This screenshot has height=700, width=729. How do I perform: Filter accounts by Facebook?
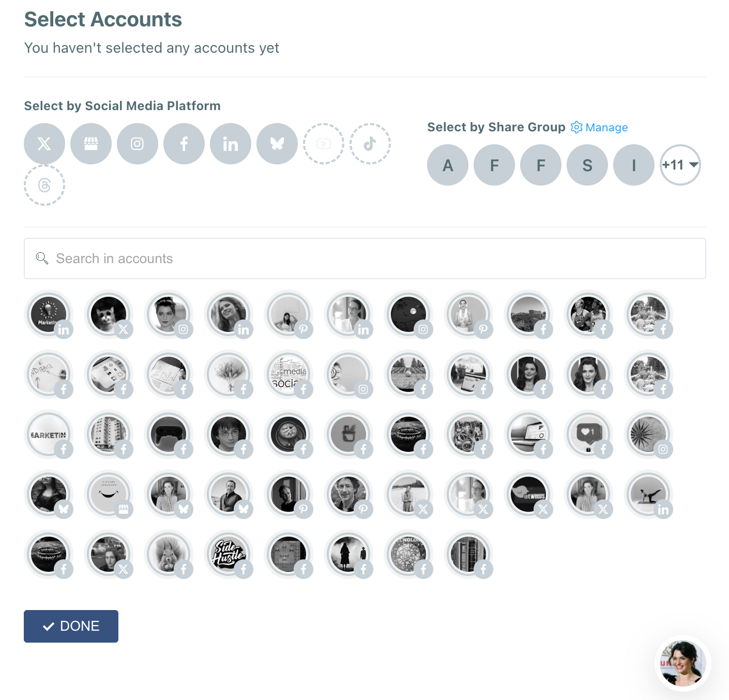pyautogui.click(x=184, y=144)
